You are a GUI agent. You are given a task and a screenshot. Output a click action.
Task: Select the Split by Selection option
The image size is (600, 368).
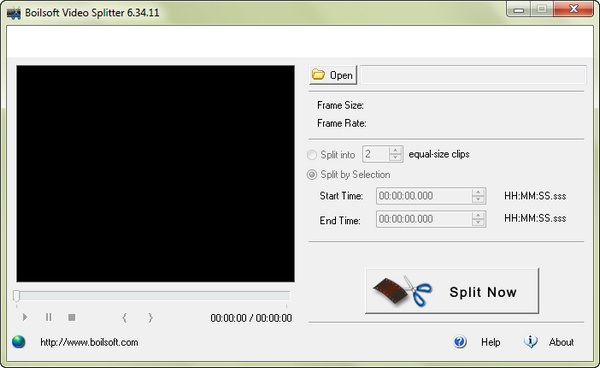coord(312,175)
